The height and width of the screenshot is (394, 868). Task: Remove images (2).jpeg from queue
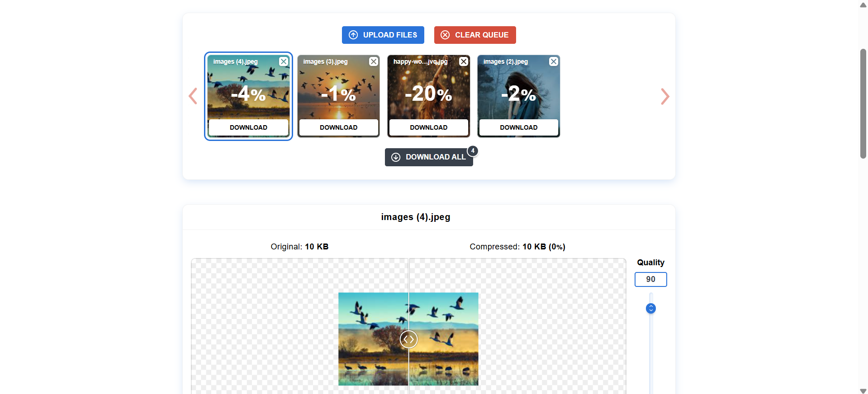point(554,61)
